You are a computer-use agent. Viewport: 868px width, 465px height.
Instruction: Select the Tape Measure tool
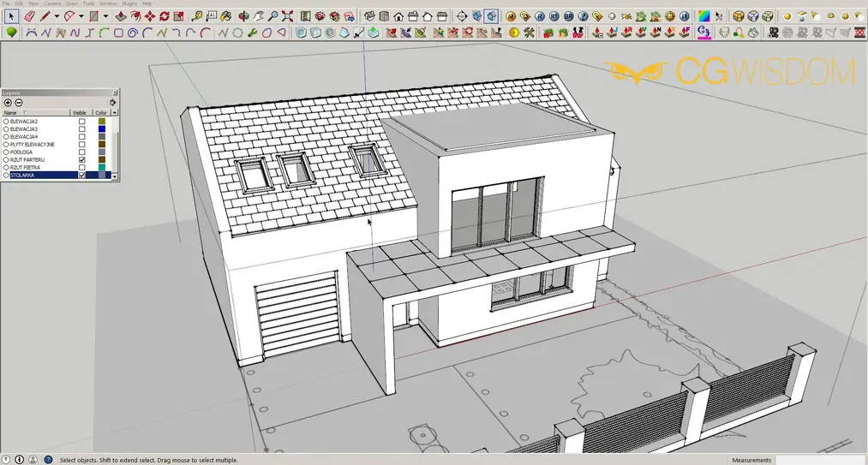197,16
